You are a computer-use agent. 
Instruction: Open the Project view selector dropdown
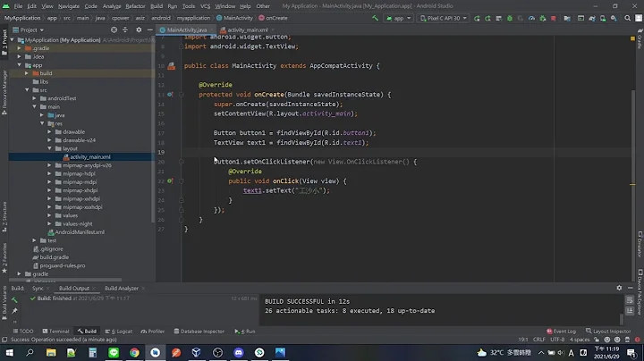pyautogui.click(x=29, y=30)
